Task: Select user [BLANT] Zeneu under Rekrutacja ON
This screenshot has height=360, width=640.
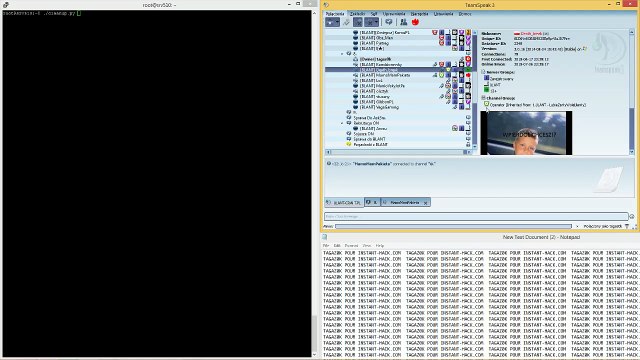Action: (373, 129)
